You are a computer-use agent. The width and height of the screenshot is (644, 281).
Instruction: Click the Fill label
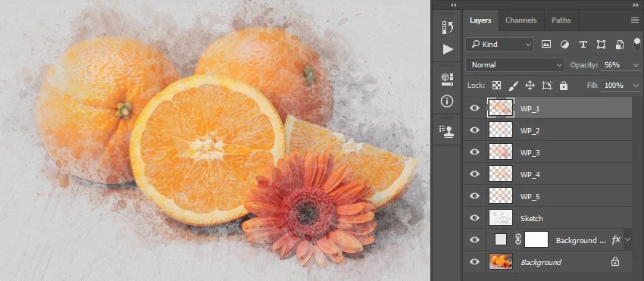(x=592, y=86)
